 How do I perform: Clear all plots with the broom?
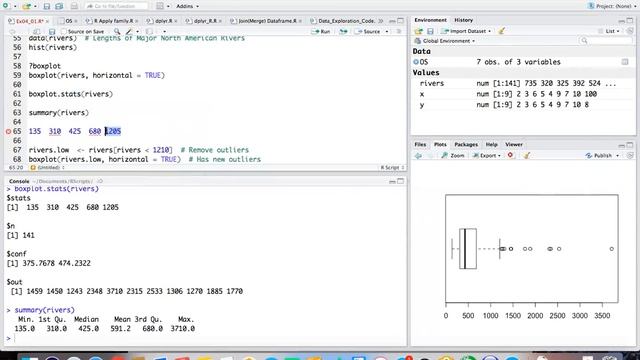[527, 156]
